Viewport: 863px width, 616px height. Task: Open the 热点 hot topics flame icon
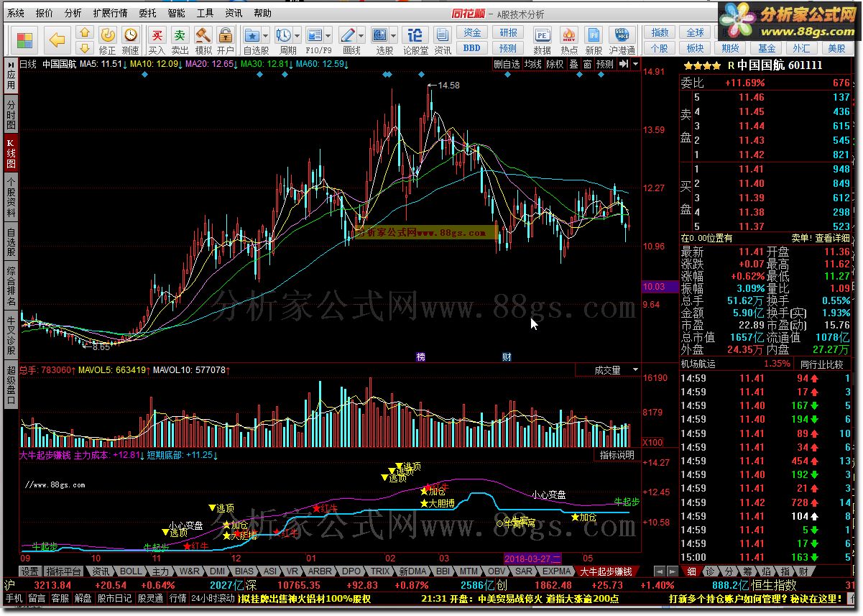(x=569, y=40)
